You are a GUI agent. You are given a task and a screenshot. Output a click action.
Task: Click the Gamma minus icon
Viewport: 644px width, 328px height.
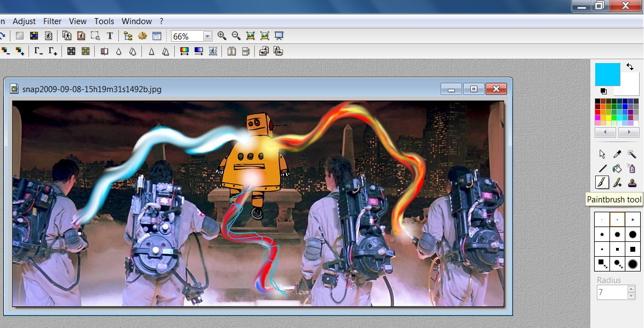pyautogui.click(x=38, y=51)
